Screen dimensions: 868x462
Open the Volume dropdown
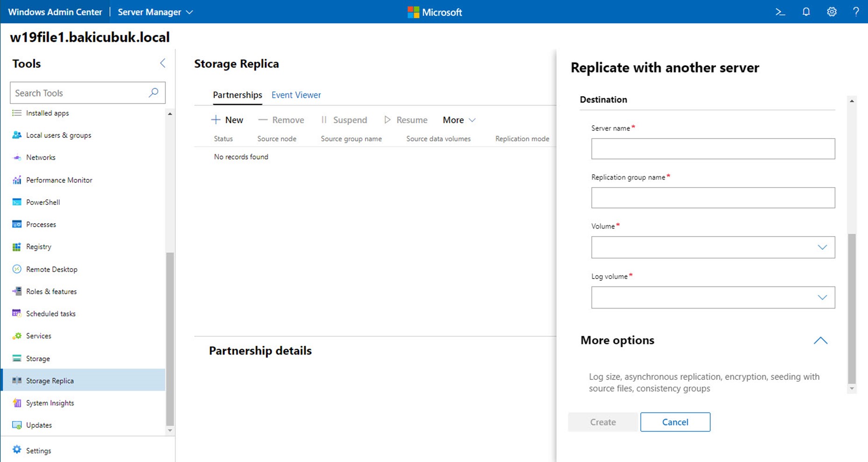[713, 247]
